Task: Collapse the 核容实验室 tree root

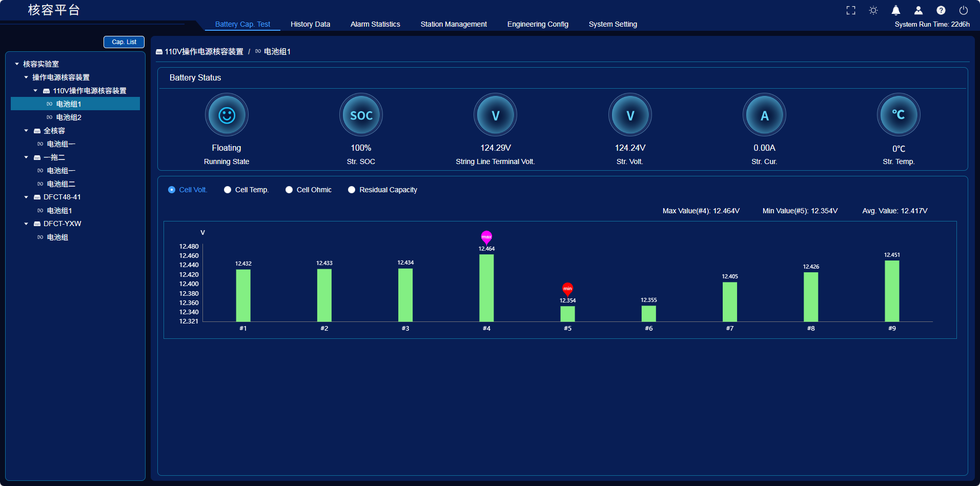Action: click(x=17, y=64)
